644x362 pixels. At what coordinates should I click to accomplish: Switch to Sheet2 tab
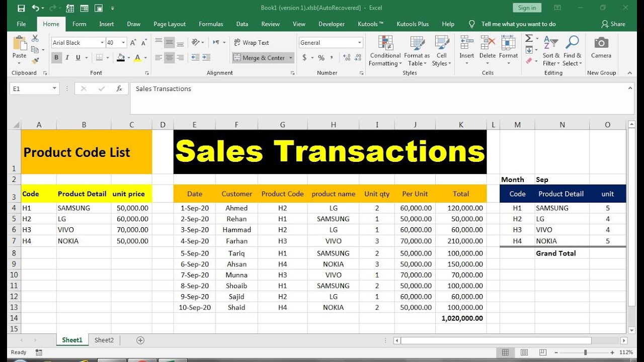tap(104, 340)
